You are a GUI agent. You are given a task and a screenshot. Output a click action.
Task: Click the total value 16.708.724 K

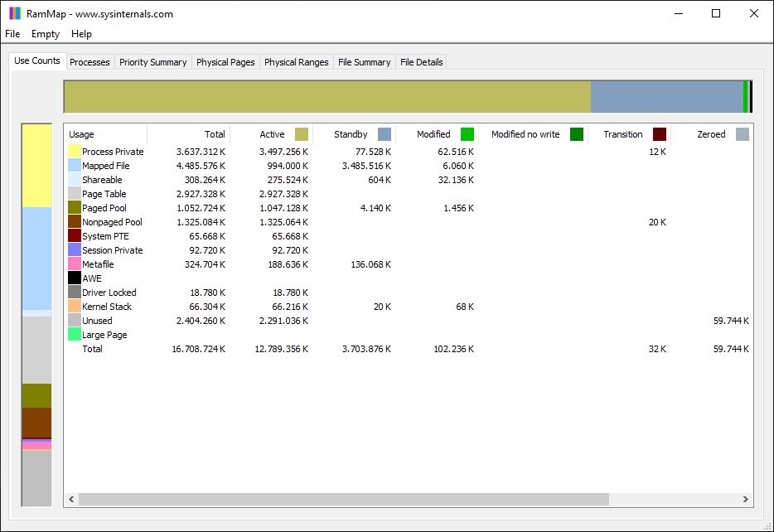198,349
